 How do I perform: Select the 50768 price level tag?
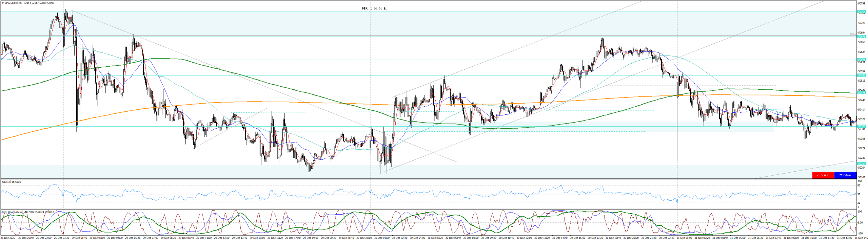[x=862, y=12]
